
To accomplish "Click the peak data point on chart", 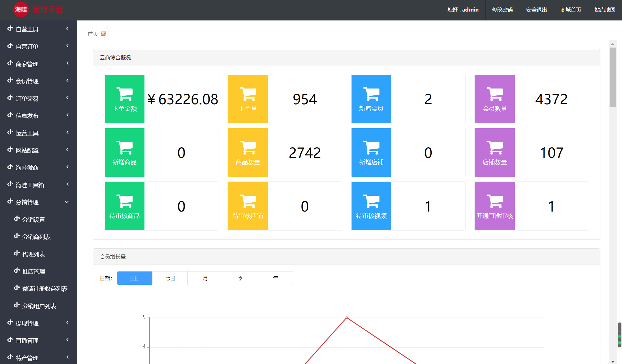I will click(347, 318).
